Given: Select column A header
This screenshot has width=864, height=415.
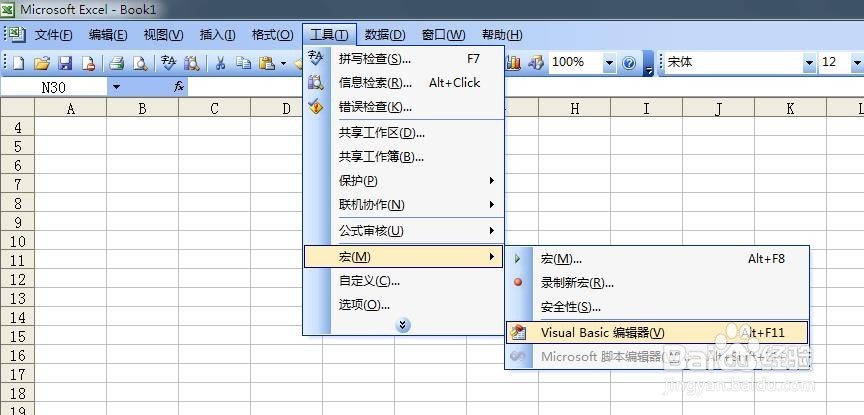Looking at the screenshot, I should pos(71,109).
